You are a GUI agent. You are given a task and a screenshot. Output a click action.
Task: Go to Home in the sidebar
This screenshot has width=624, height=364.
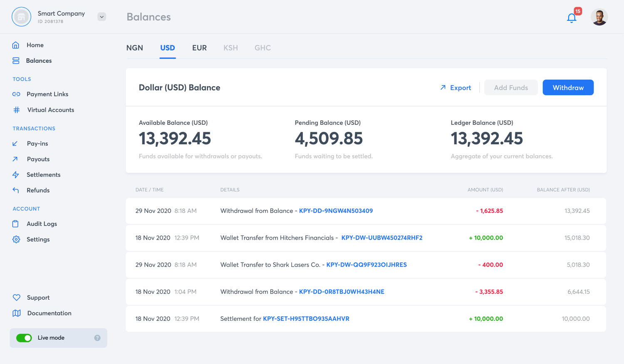pos(35,45)
